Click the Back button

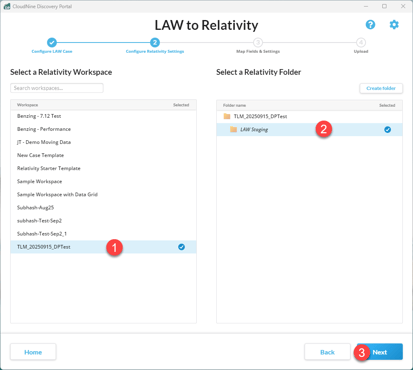(x=327, y=352)
